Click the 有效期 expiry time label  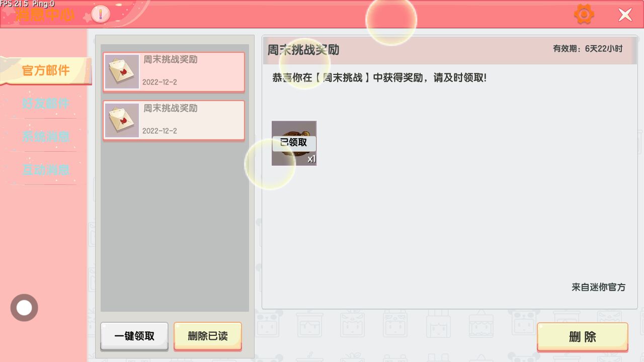[587, 49]
